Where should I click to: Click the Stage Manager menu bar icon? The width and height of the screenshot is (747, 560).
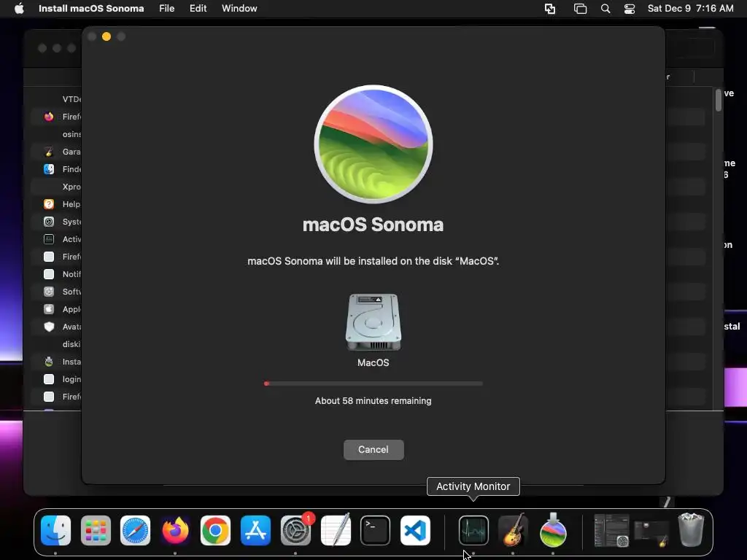[580, 9]
